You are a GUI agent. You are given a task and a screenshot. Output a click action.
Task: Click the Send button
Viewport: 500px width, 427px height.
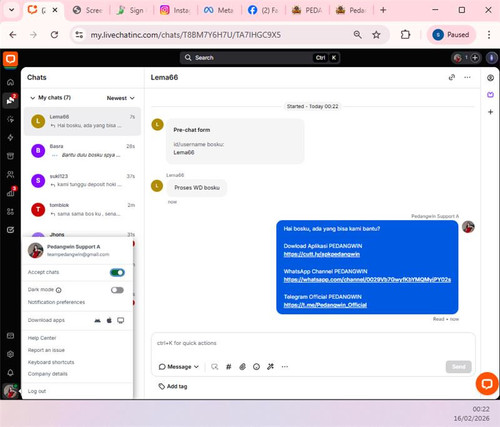point(459,367)
